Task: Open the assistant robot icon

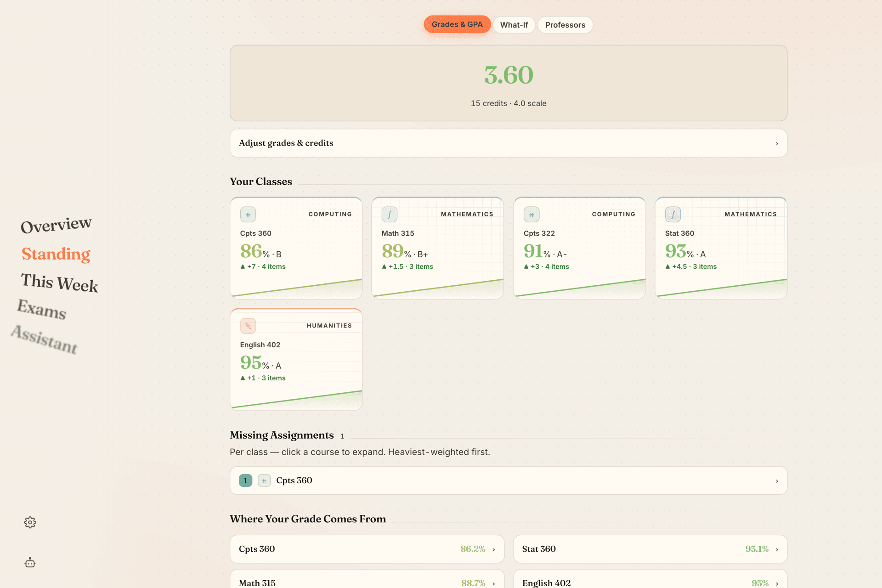Action: pyautogui.click(x=30, y=563)
